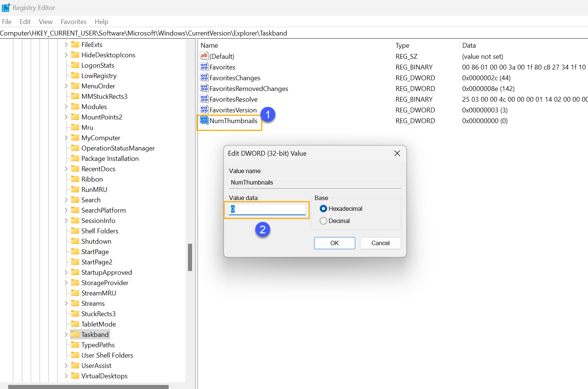Select the User Shell Folders key

pyautogui.click(x=107, y=355)
